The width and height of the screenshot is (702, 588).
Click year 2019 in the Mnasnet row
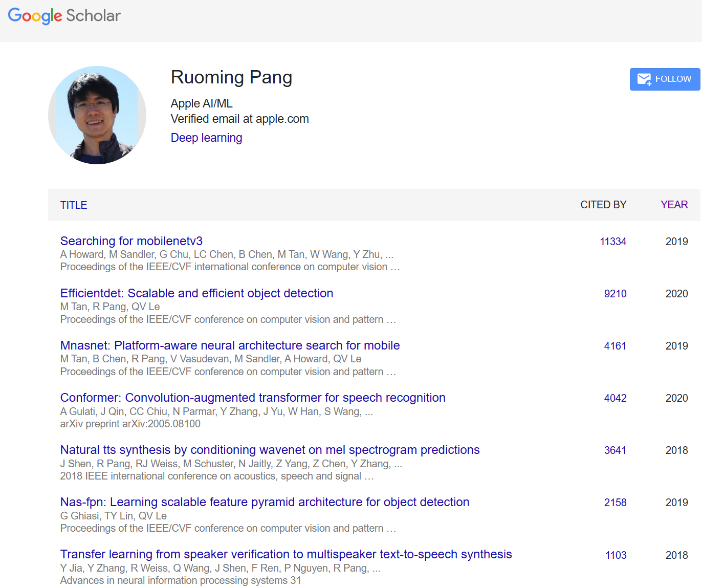676,346
